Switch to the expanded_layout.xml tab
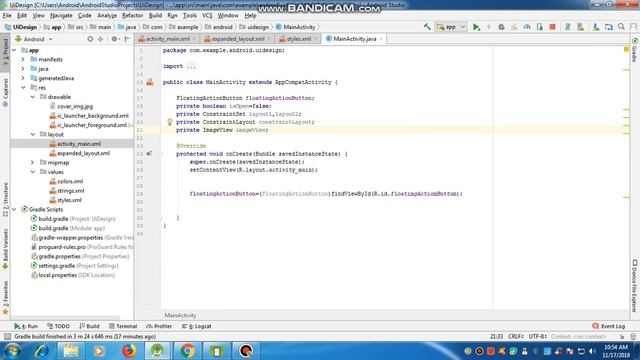The width and height of the screenshot is (640, 360). click(238, 39)
